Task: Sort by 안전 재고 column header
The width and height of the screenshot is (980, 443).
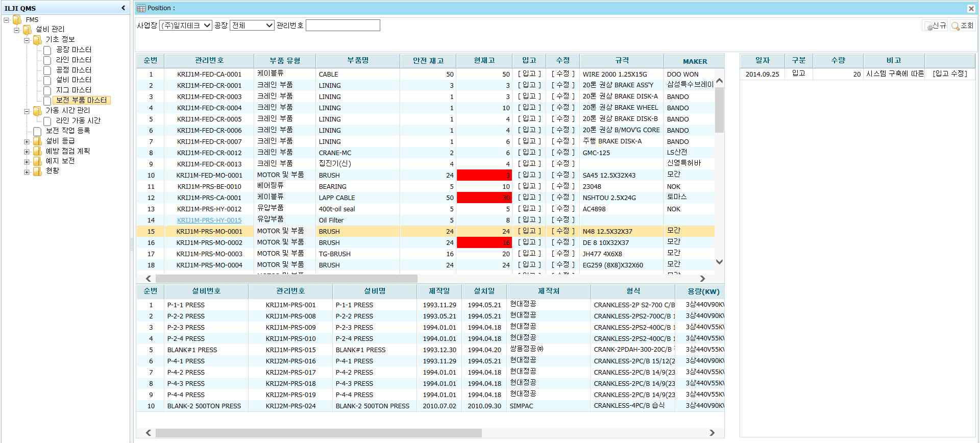Action: pyautogui.click(x=428, y=61)
